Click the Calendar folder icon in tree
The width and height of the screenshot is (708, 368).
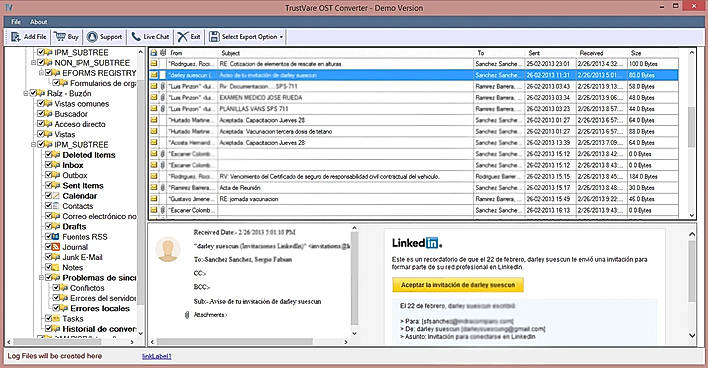click(56, 196)
